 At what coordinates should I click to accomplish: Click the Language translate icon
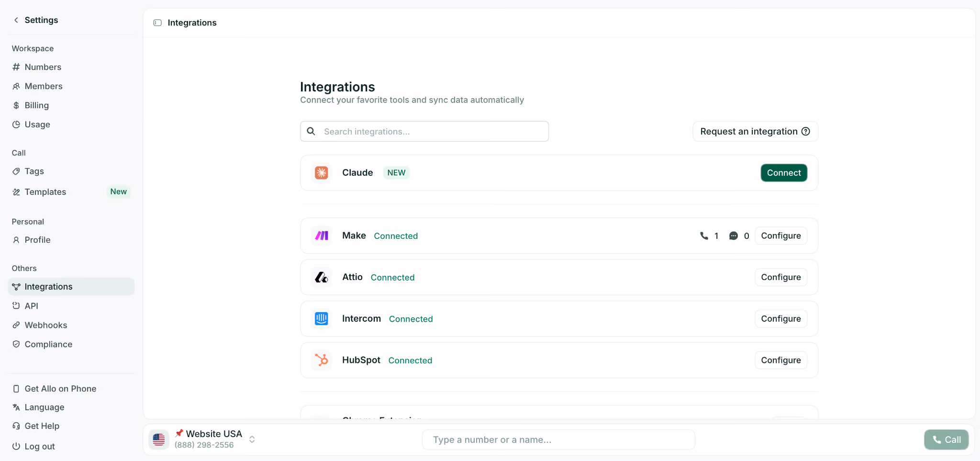pyautogui.click(x=16, y=407)
